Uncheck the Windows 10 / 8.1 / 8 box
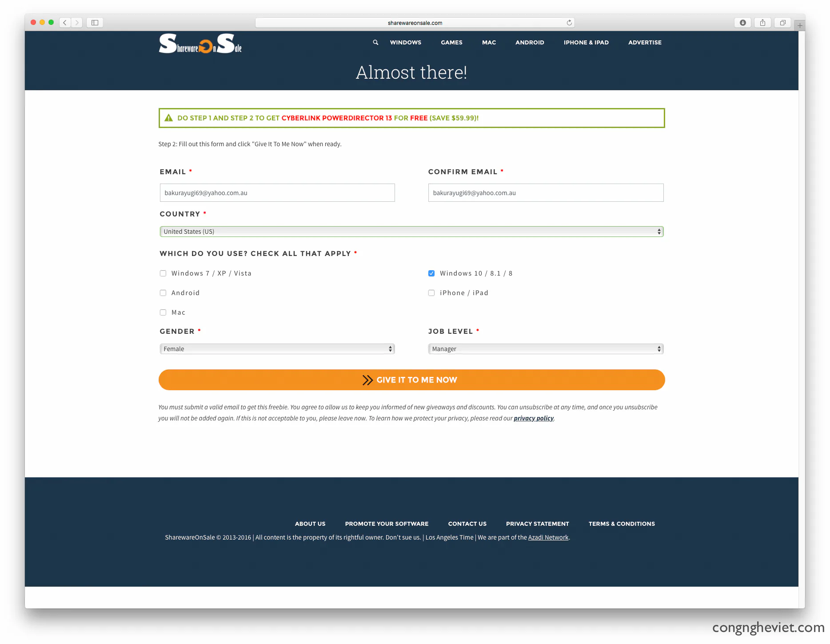Viewport: 830px width, 644px height. coord(431,273)
